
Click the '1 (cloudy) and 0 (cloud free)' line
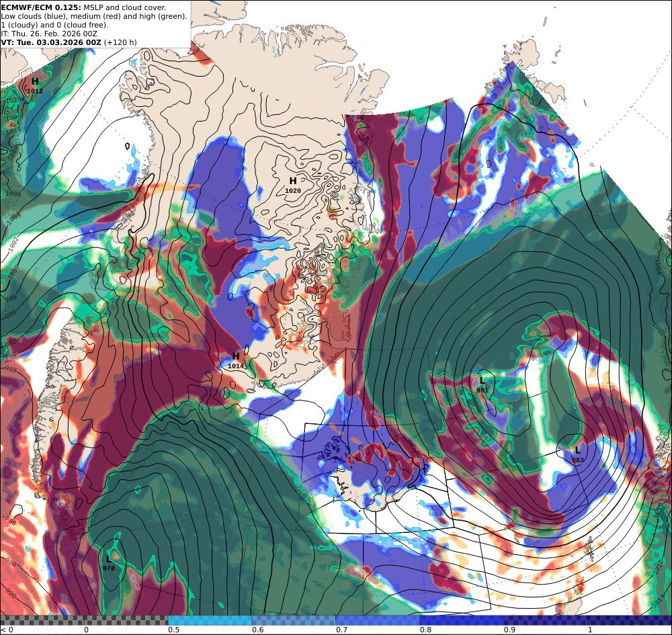[x=55, y=25]
